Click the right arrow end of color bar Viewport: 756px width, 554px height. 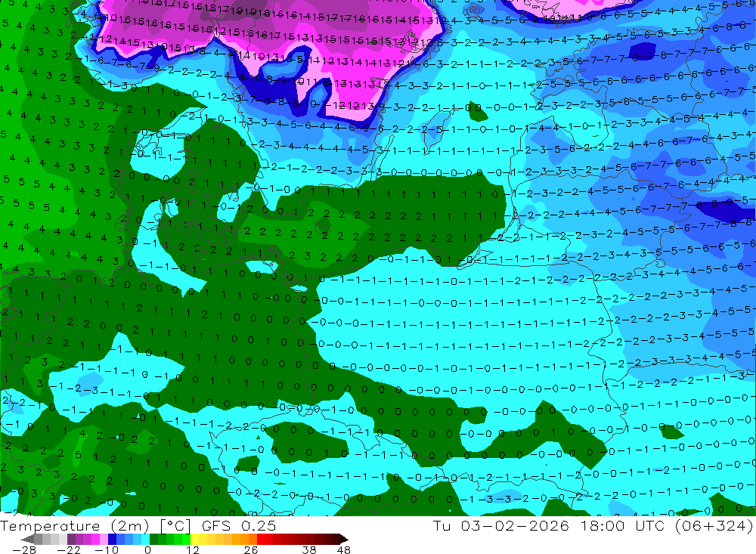click(344, 539)
